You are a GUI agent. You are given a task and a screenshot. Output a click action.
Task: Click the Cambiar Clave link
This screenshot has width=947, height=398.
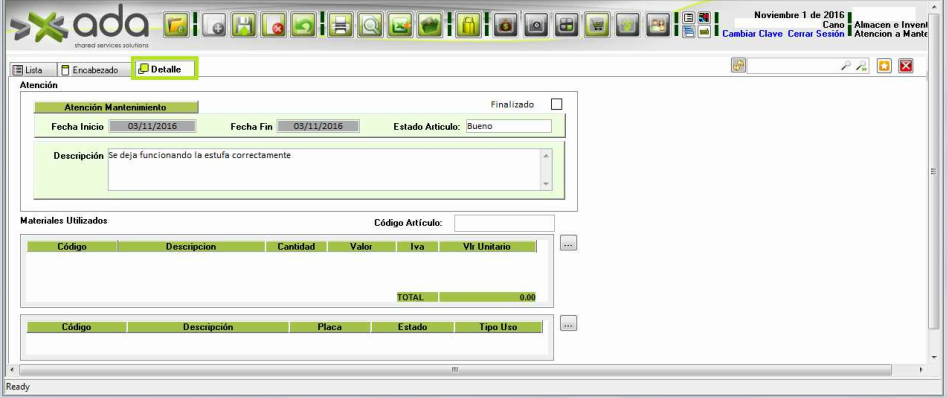click(752, 34)
